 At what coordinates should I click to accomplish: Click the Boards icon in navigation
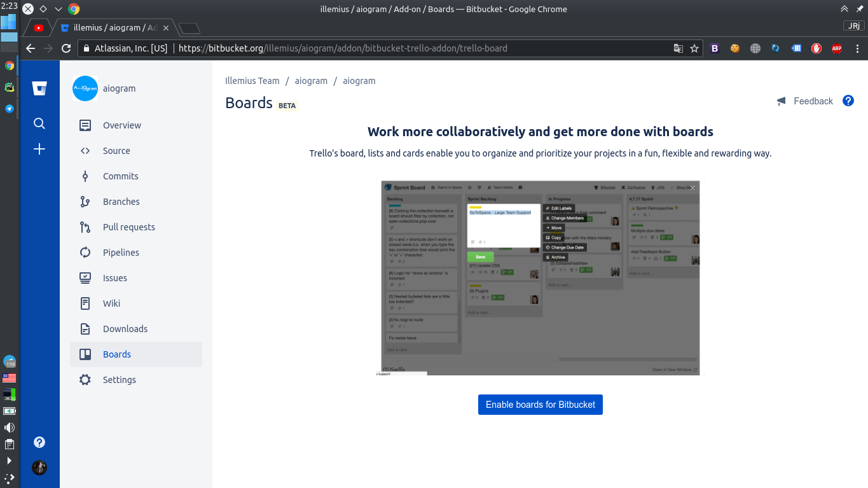click(85, 354)
